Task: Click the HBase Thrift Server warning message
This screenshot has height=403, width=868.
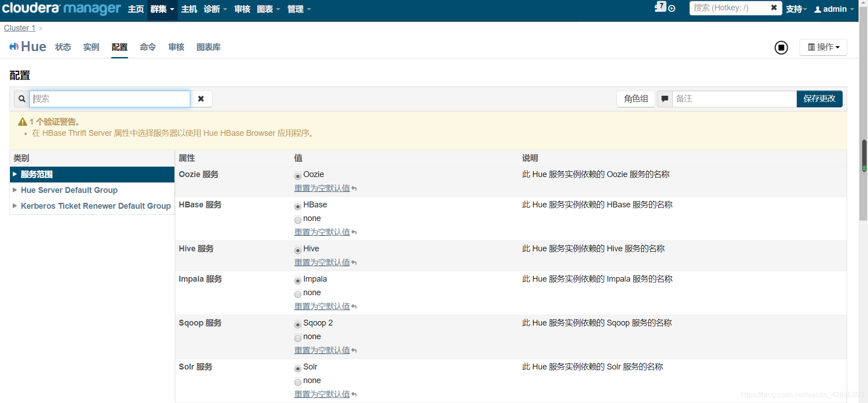Action: tap(174, 133)
